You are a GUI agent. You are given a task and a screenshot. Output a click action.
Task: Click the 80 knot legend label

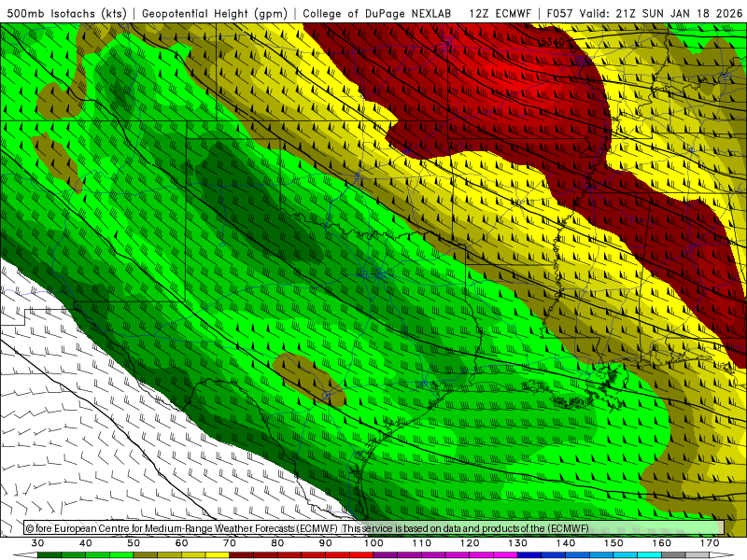277,543
